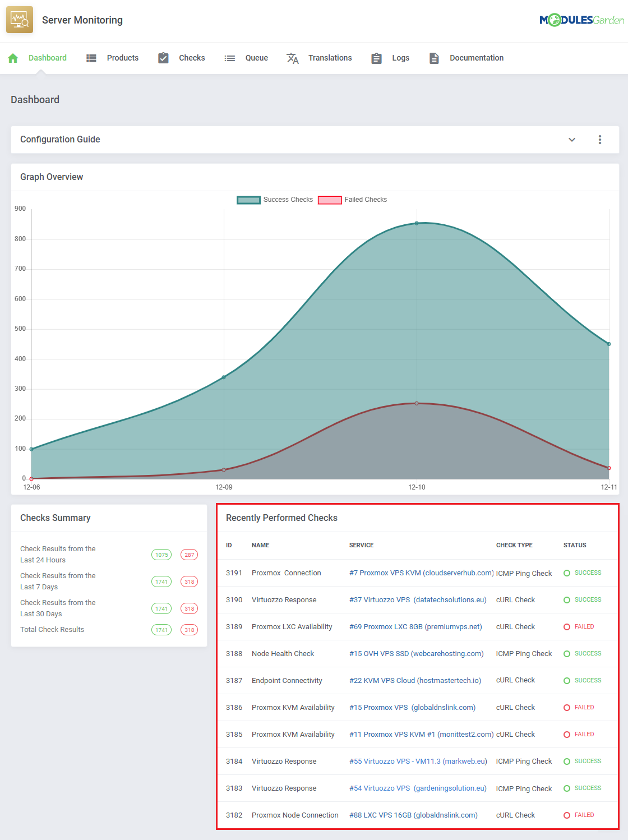Screen dimensions: 628x840
Task: Click the FAILED status icon for check 3189
Action: [567, 627]
